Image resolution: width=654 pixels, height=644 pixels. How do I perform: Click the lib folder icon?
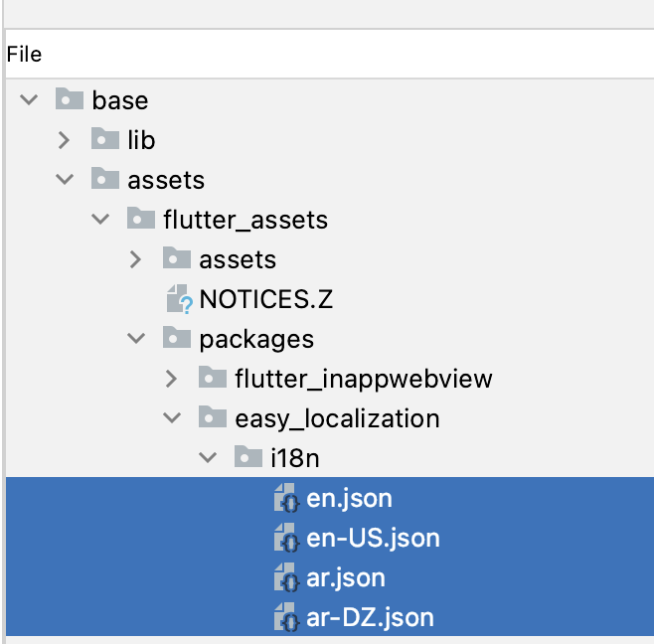105,138
